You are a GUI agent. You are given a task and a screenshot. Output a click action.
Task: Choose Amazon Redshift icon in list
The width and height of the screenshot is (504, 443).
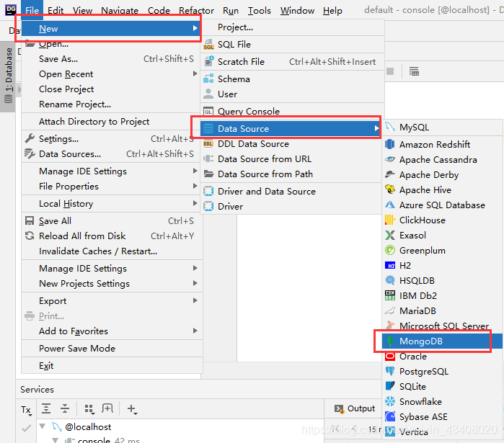390,145
